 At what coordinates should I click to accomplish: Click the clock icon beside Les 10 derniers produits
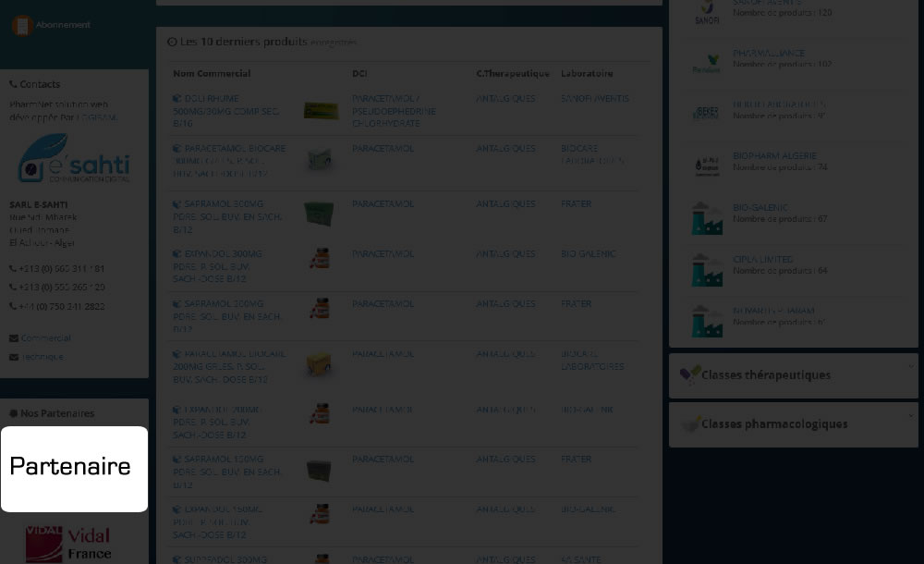pos(172,42)
